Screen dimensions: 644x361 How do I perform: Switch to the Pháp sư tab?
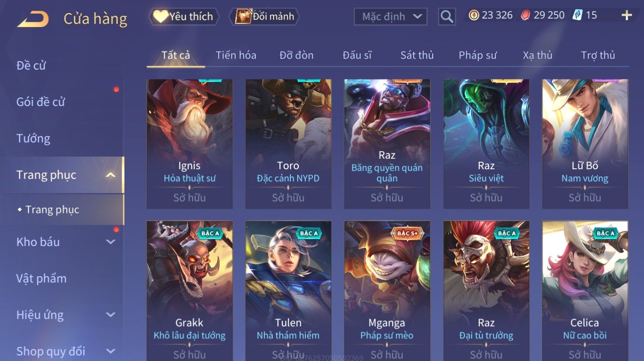[x=478, y=55]
